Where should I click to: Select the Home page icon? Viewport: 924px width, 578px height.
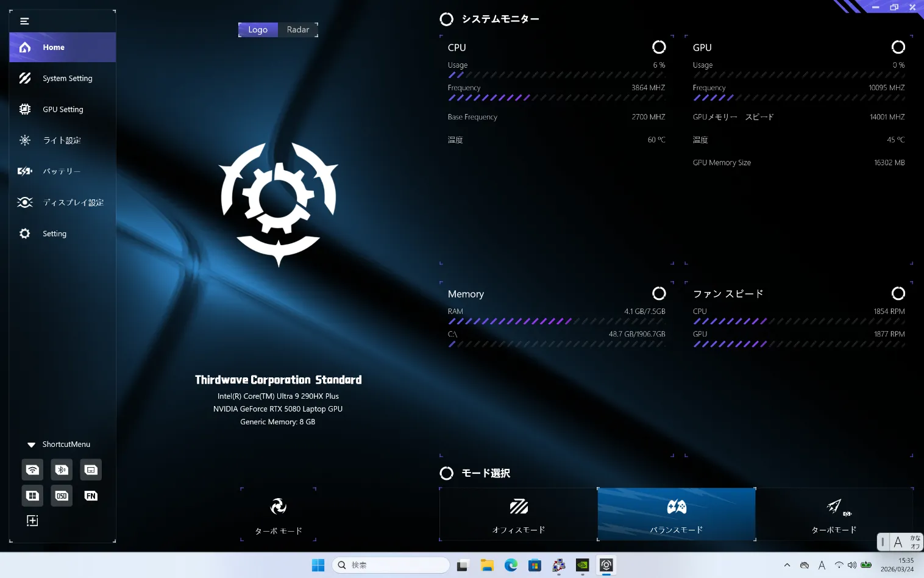tap(24, 47)
